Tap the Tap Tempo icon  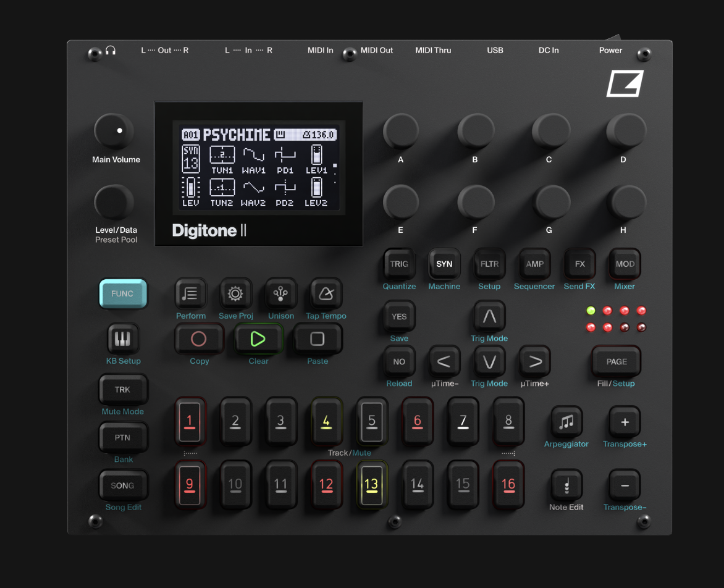tap(326, 293)
